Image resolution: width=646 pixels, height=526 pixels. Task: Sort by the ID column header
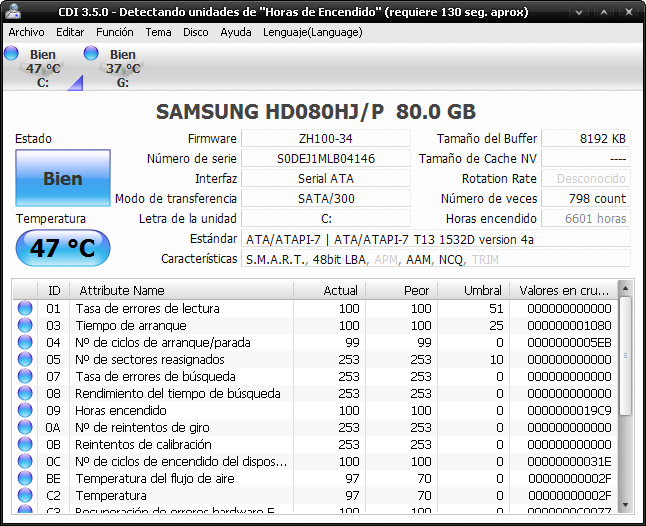coord(54,290)
